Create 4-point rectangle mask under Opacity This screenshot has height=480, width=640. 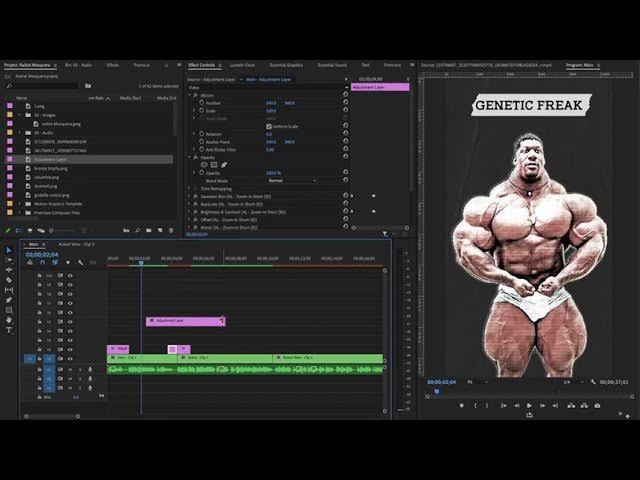[x=214, y=165]
